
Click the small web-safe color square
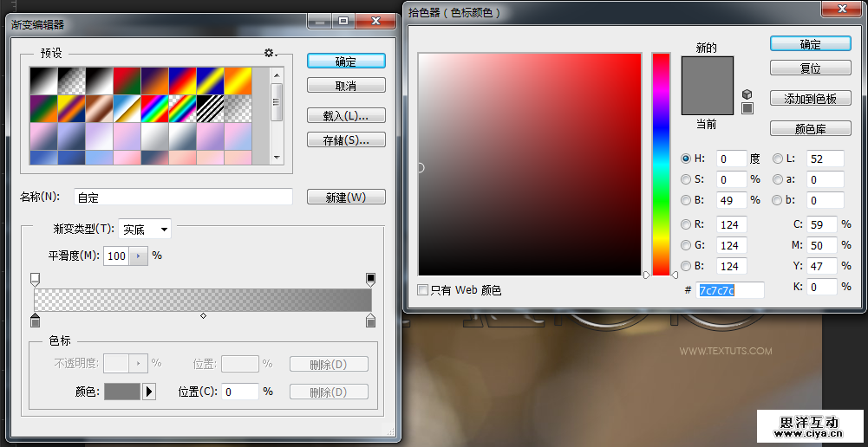point(747,108)
